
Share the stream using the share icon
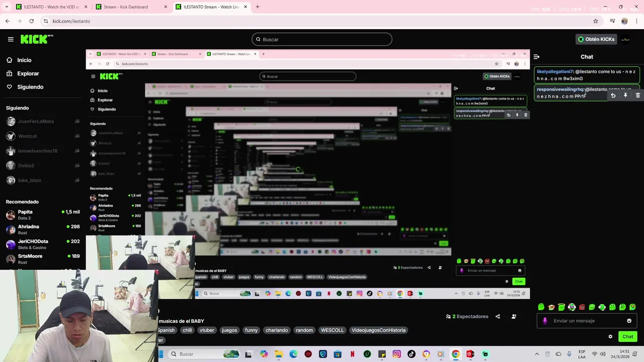point(498,317)
